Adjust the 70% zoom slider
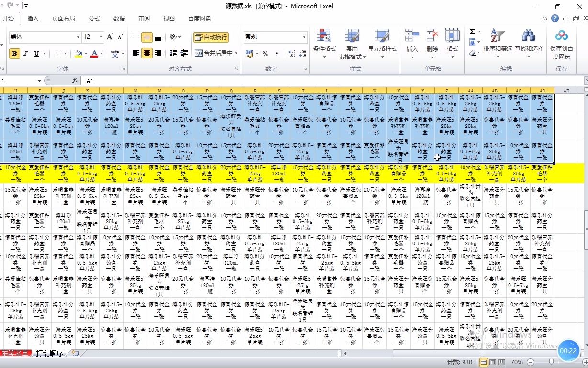The width and height of the screenshot is (588, 368). click(x=552, y=362)
